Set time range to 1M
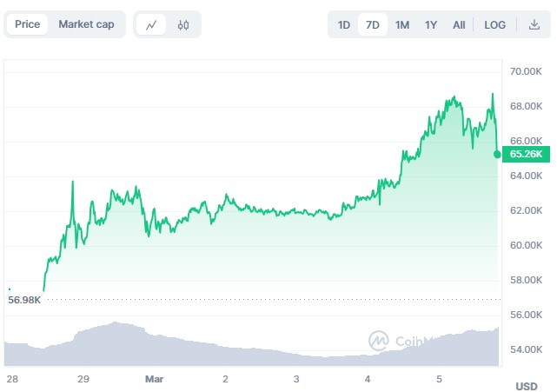Viewport: 557px width, 392px height. point(401,24)
